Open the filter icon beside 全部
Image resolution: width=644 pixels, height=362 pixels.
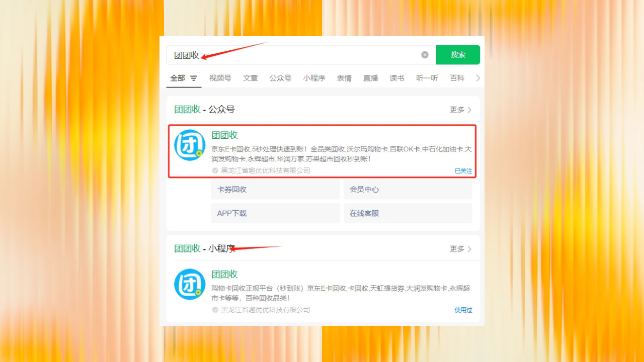pyautogui.click(x=194, y=78)
